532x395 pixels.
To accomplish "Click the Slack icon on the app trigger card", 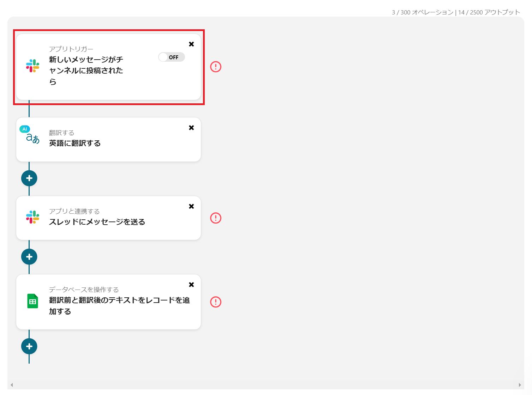I will (32, 66).
